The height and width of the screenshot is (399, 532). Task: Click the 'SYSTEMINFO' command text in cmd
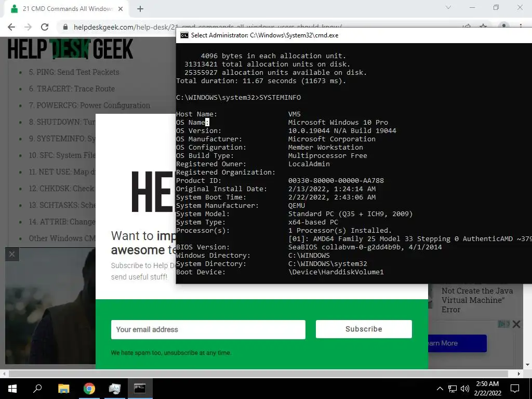coord(280,97)
